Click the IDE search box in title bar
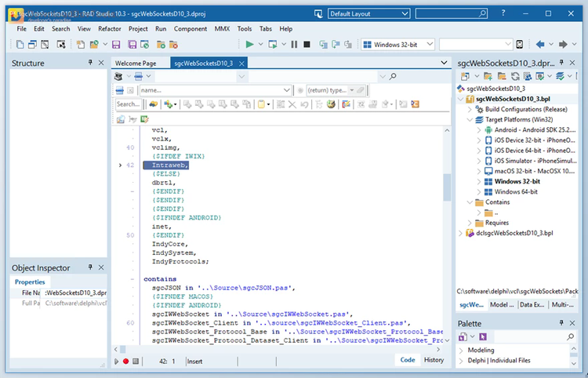The height and width of the screenshot is (378, 588). (452, 14)
